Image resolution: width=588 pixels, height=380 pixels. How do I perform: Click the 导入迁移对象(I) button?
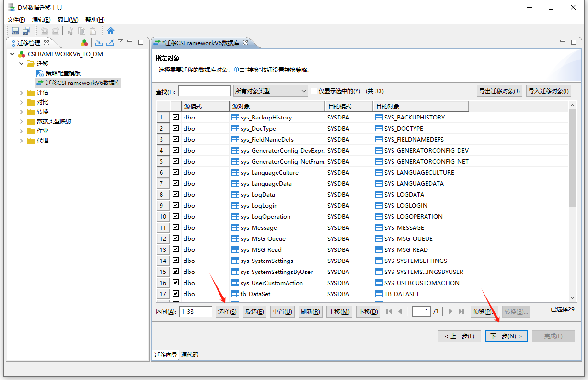pyautogui.click(x=548, y=91)
